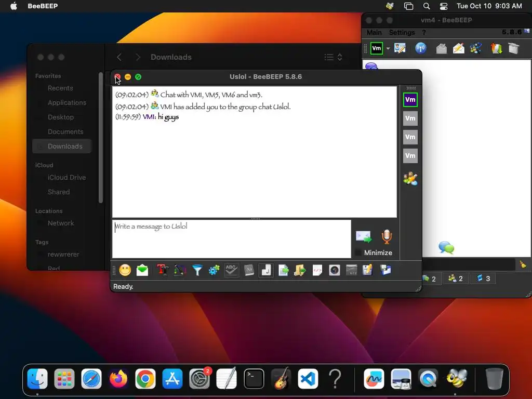Select Documents in Finder sidebar

tap(65, 132)
